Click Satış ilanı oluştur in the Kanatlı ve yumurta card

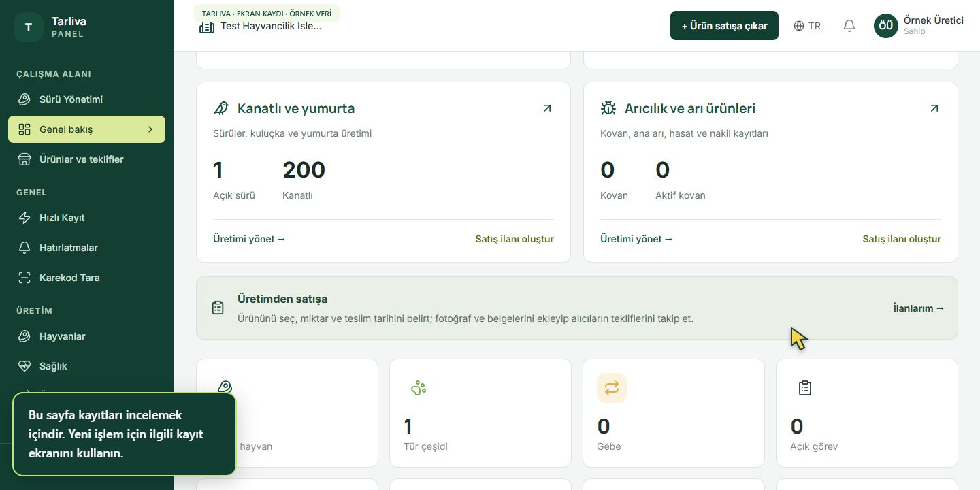(x=514, y=239)
